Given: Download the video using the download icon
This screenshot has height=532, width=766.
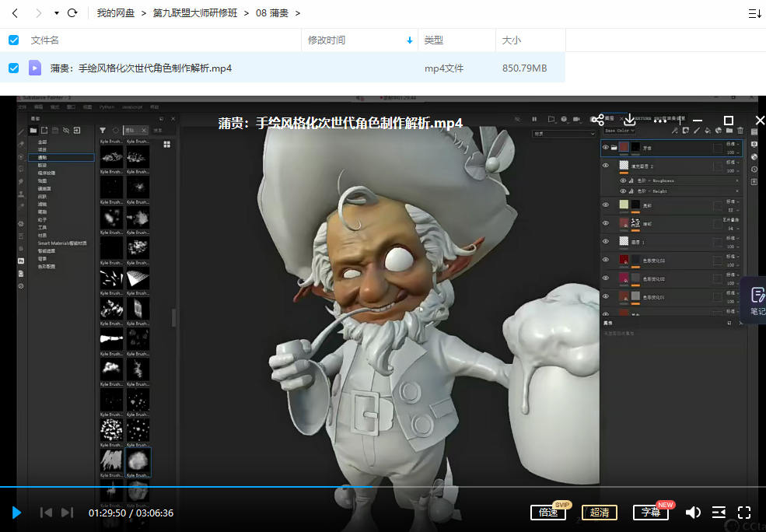Looking at the screenshot, I should tap(630, 120).
